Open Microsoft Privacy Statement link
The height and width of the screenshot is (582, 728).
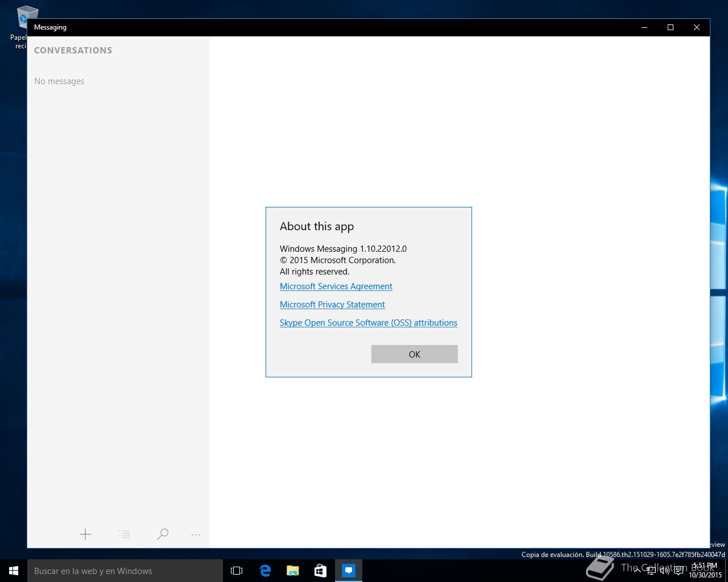tap(332, 305)
